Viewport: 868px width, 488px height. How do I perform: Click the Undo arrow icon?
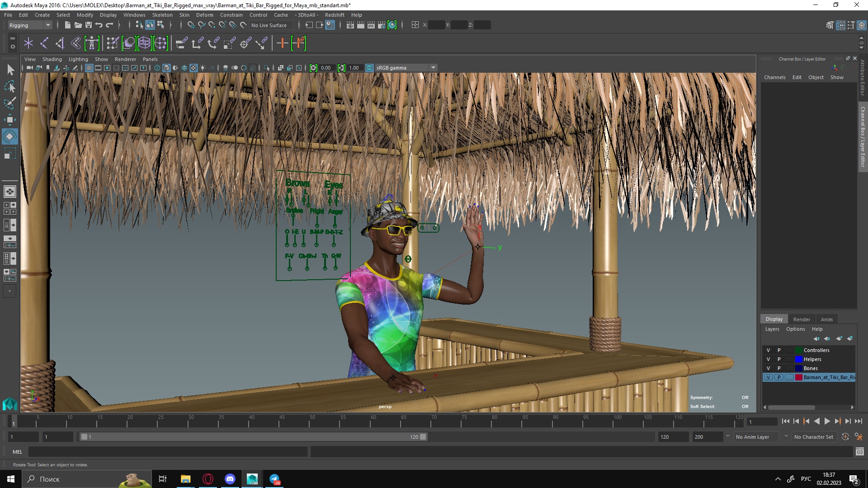point(99,25)
